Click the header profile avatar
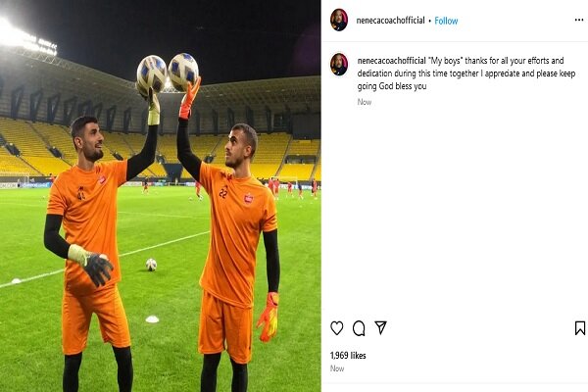Screen dimensions: 588x392 pyautogui.click(x=339, y=20)
